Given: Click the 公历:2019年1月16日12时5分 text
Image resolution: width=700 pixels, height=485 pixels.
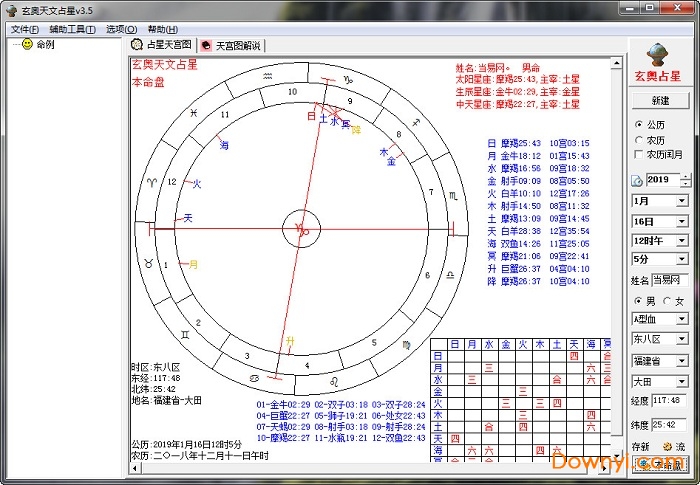Looking at the screenshot, I should 186,444.
